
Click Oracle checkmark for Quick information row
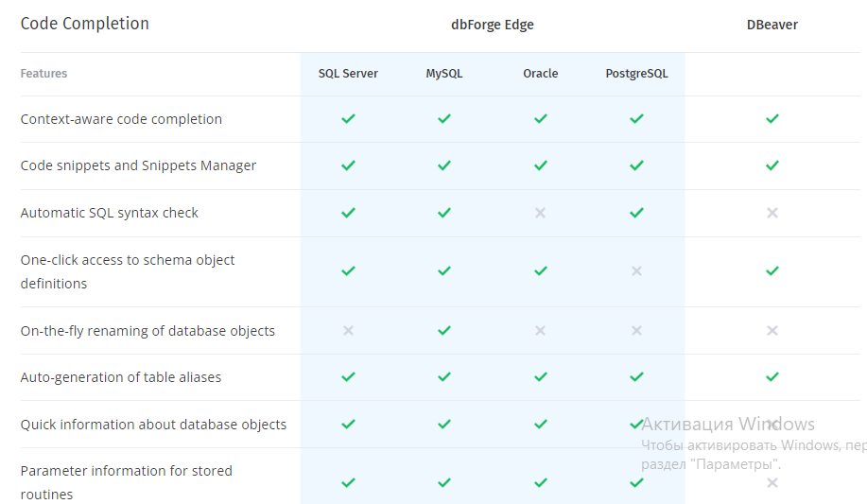540,425
